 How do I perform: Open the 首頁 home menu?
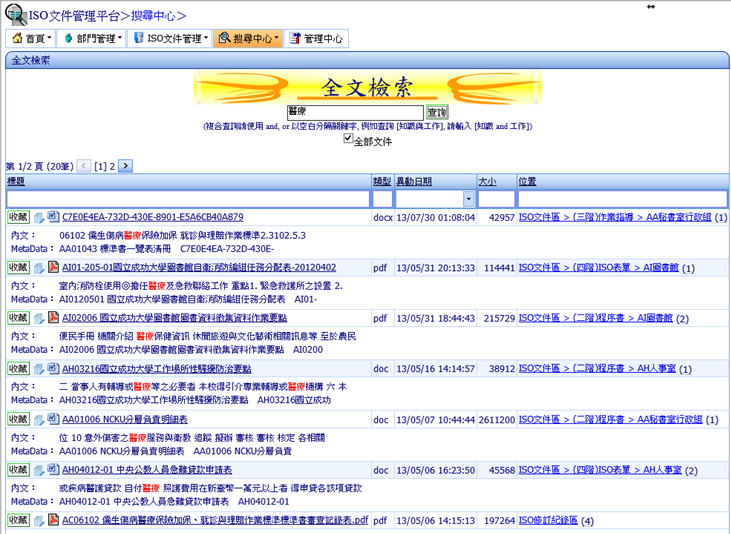[31, 38]
